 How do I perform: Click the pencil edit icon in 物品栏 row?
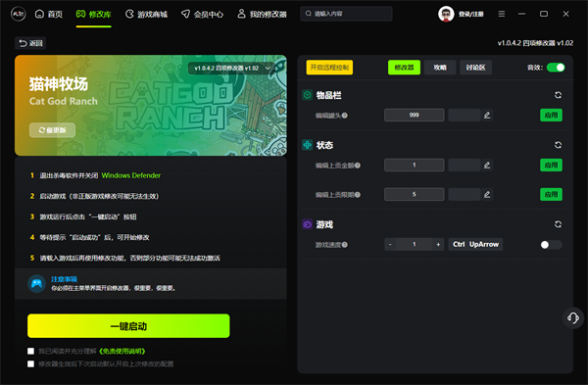click(487, 115)
